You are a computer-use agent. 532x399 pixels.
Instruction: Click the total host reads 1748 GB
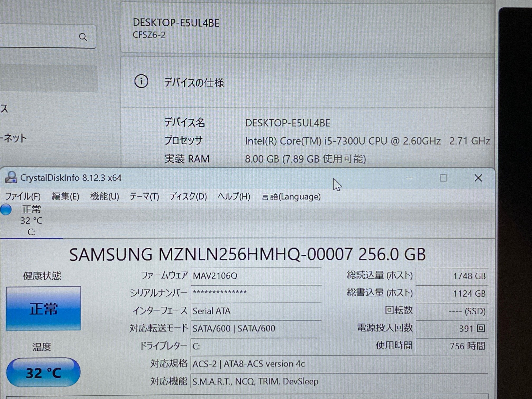(452, 276)
